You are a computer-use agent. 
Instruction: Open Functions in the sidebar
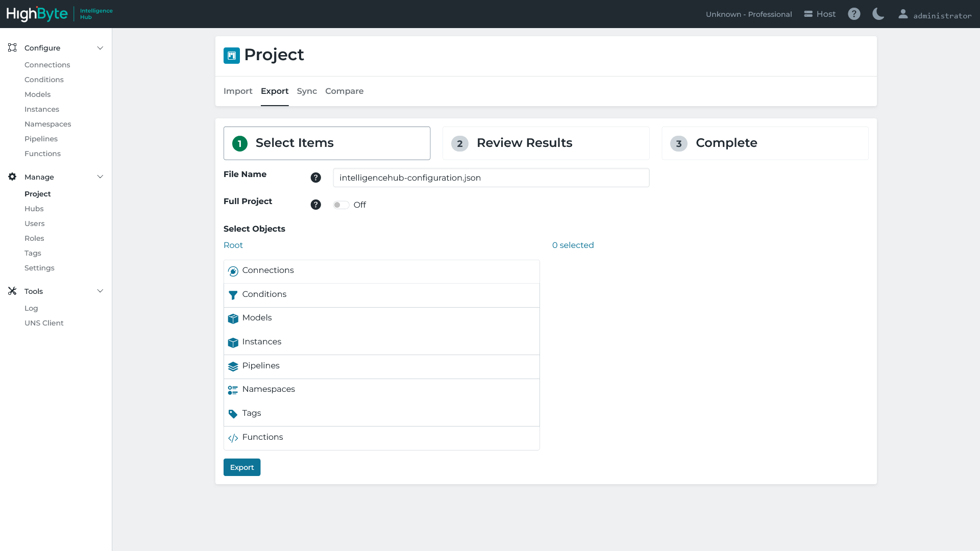tap(42, 154)
